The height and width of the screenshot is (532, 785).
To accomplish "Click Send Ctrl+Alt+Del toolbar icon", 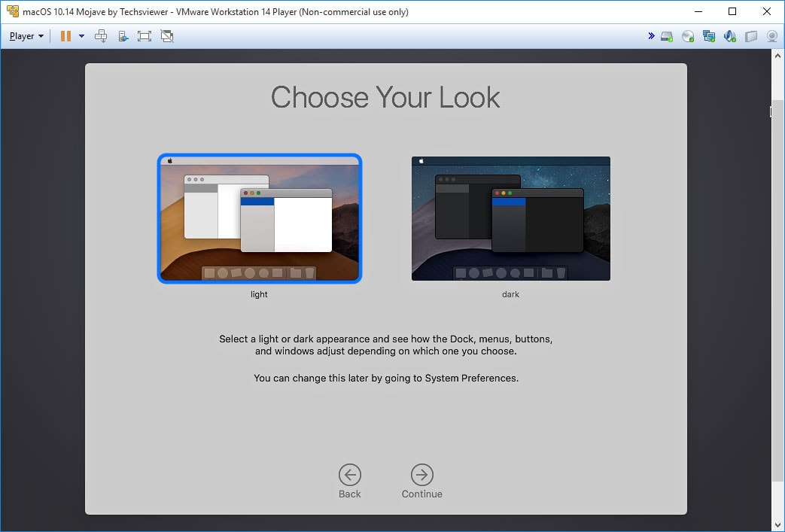I will tap(101, 36).
